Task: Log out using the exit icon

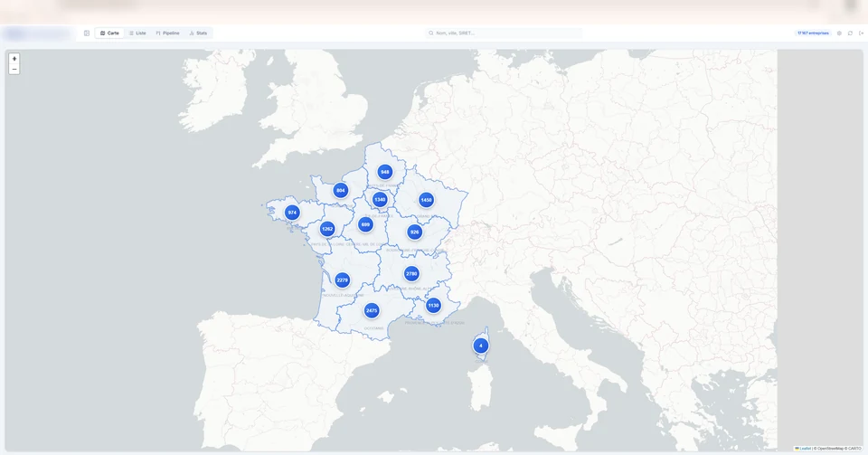Action: [x=861, y=33]
